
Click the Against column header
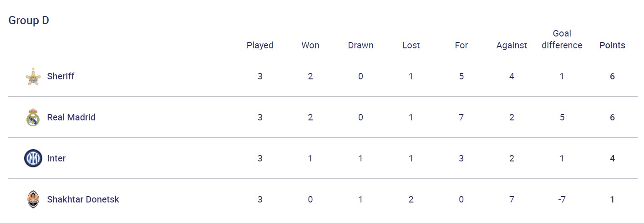point(512,46)
